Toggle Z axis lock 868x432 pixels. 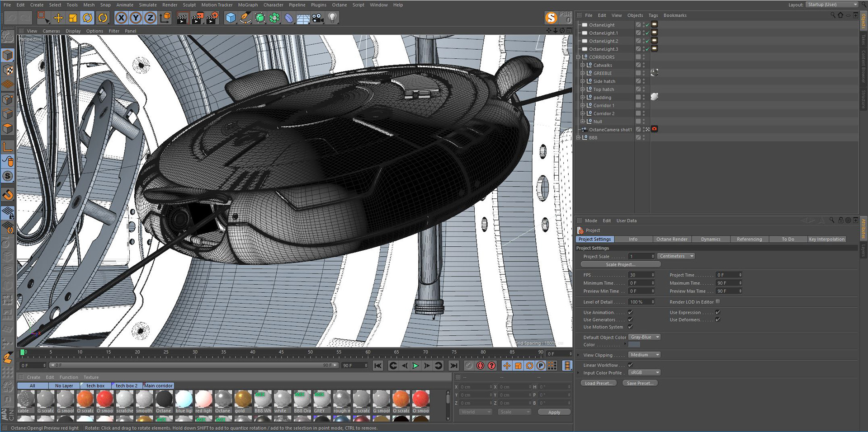(150, 18)
